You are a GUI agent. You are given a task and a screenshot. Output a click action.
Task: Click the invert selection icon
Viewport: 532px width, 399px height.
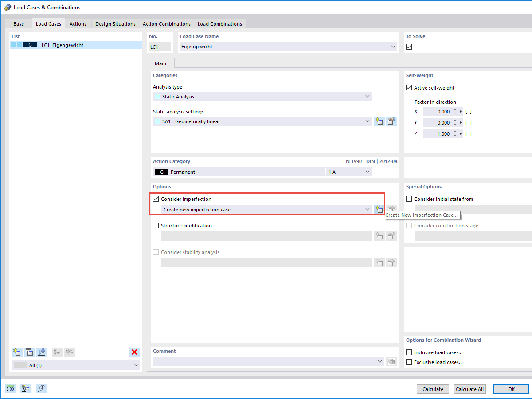click(70, 352)
